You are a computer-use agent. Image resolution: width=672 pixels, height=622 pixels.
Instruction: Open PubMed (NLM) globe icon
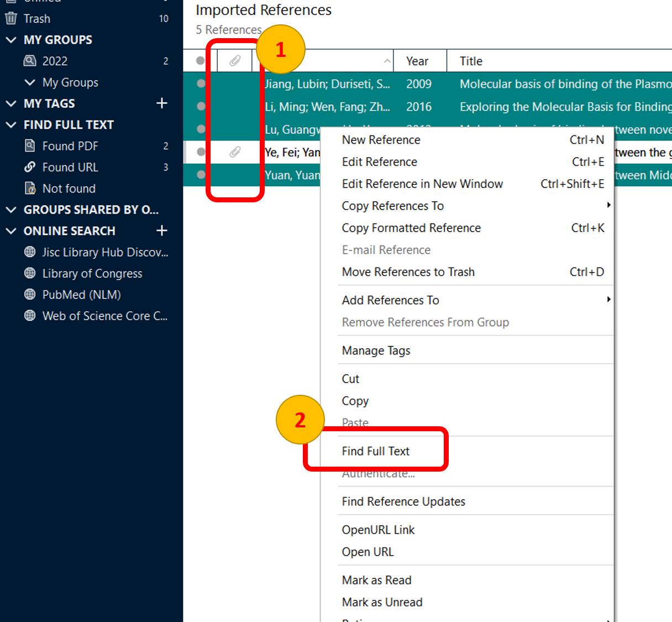[x=30, y=295]
